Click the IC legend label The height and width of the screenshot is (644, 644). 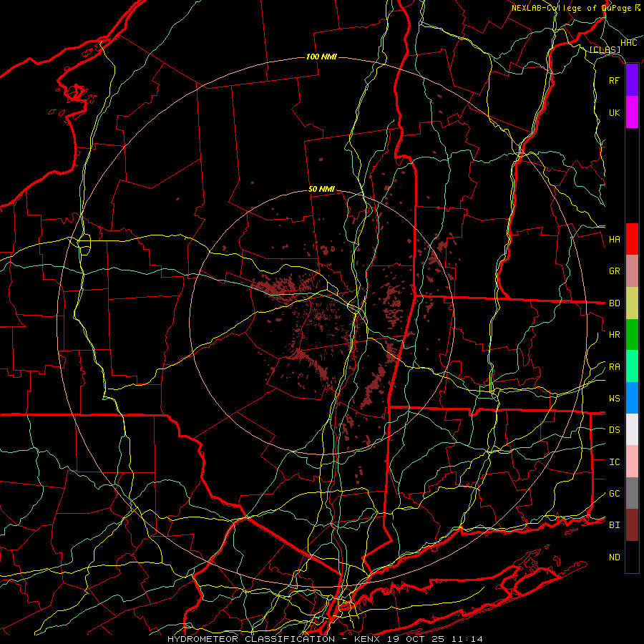tap(615, 462)
